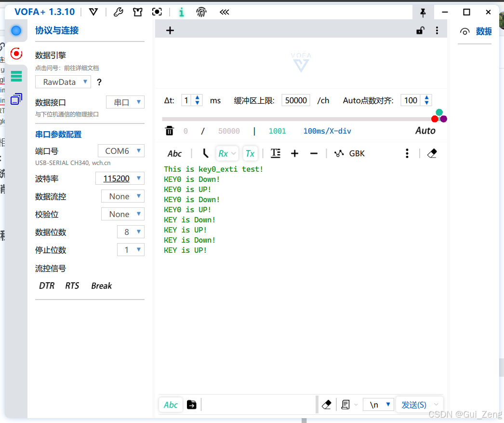
Task: Expand the arrow beside 发送(S)
Action: 436,405
